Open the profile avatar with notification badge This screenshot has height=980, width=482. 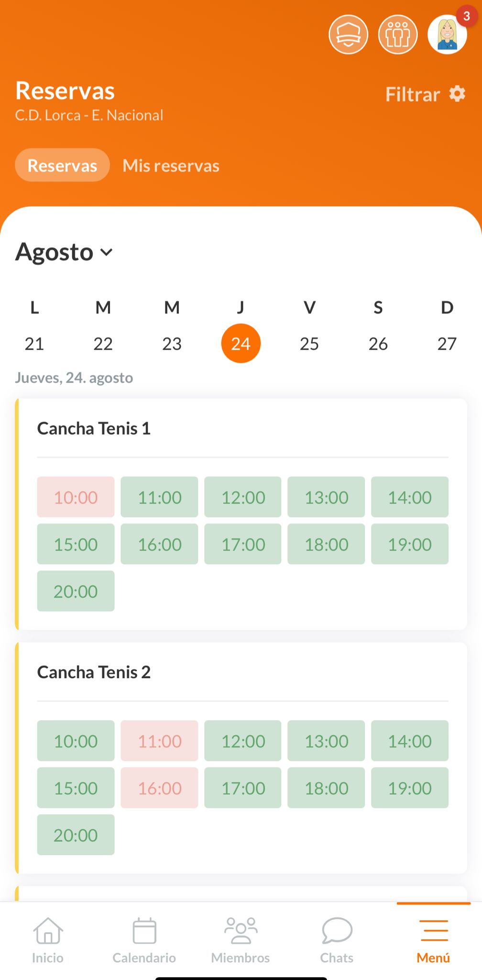coord(448,34)
